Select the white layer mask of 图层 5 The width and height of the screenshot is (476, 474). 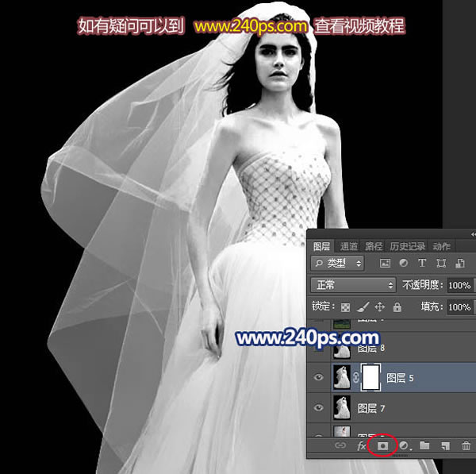click(370, 377)
